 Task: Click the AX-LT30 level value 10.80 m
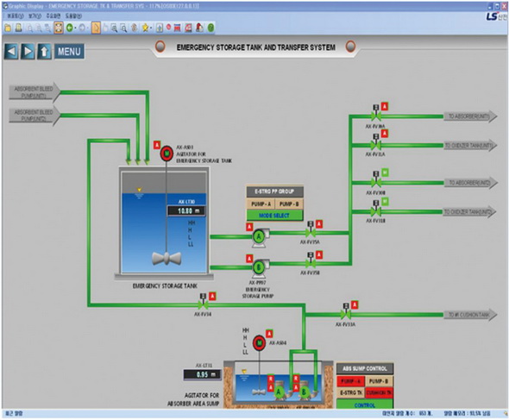(186, 211)
